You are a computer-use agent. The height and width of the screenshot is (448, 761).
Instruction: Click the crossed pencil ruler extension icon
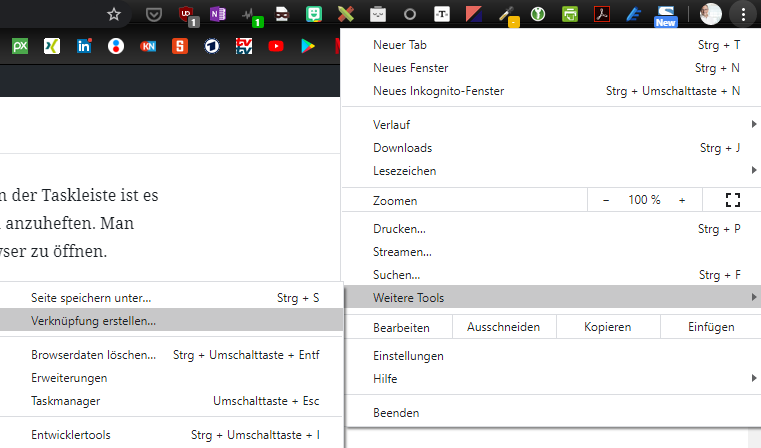[x=346, y=14]
